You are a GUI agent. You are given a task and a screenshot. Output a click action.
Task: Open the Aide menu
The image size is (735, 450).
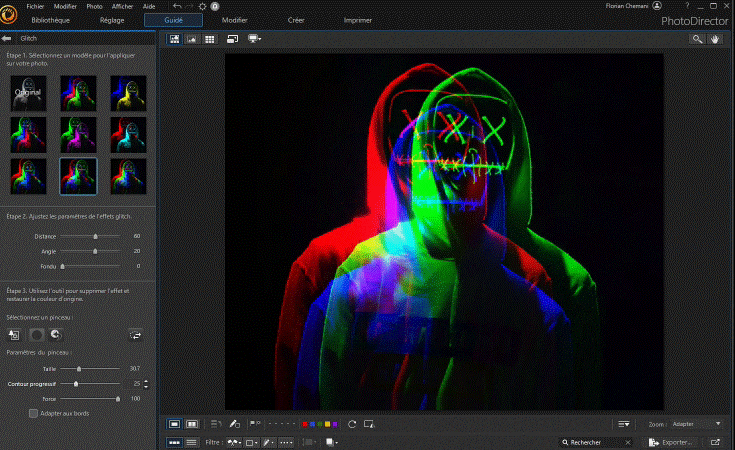click(149, 7)
